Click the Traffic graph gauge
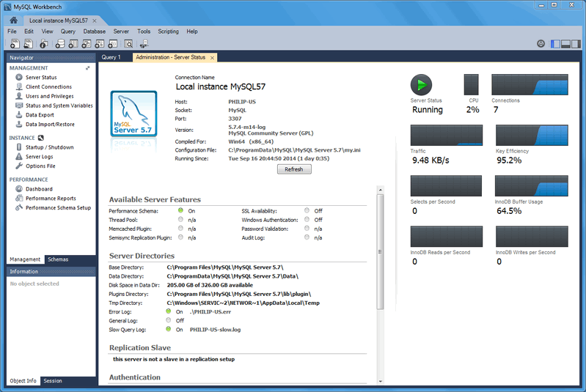 click(x=447, y=135)
